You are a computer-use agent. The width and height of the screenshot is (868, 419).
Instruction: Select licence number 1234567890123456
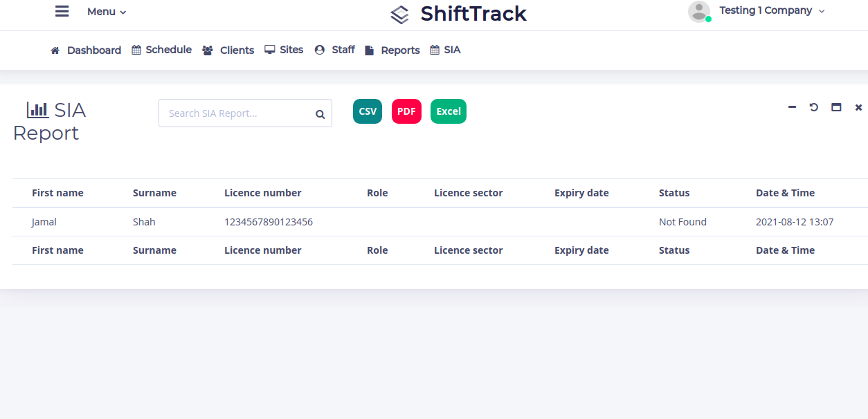coord(269,222)
